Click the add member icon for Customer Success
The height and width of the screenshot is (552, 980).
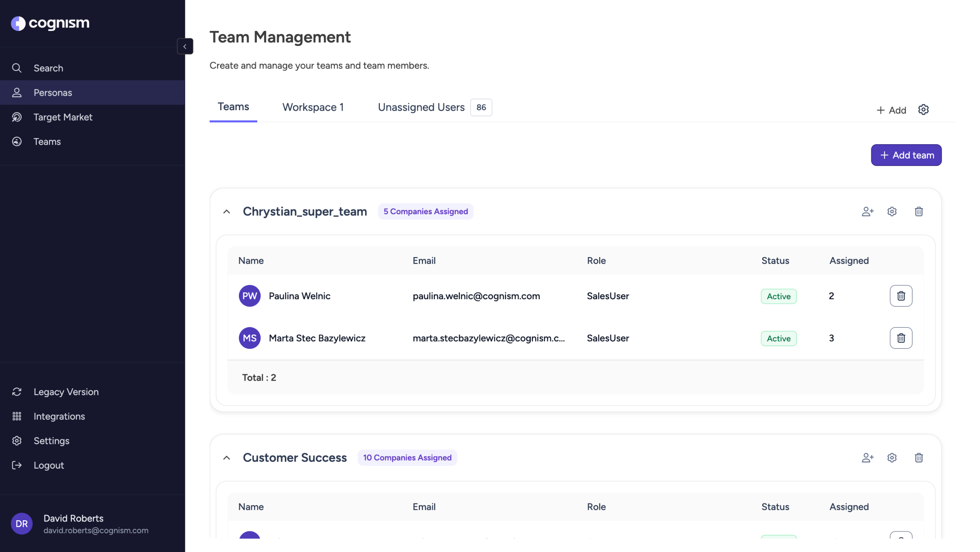click(x=867, y=458)
